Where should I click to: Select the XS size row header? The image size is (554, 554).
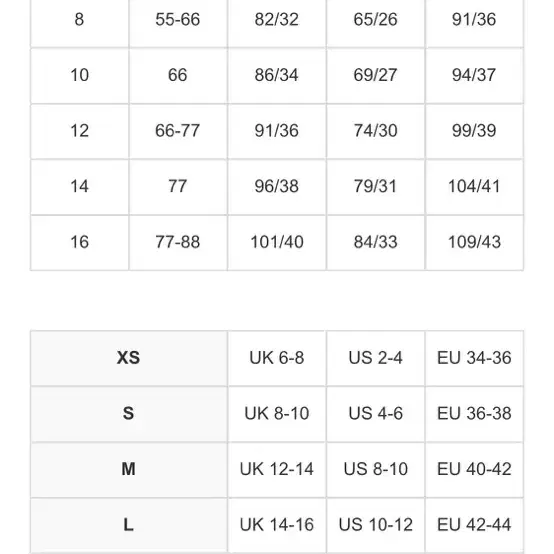129,358
